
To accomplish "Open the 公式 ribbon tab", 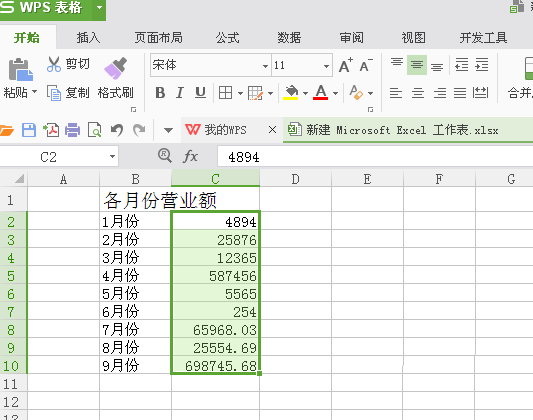I will 227,37.
